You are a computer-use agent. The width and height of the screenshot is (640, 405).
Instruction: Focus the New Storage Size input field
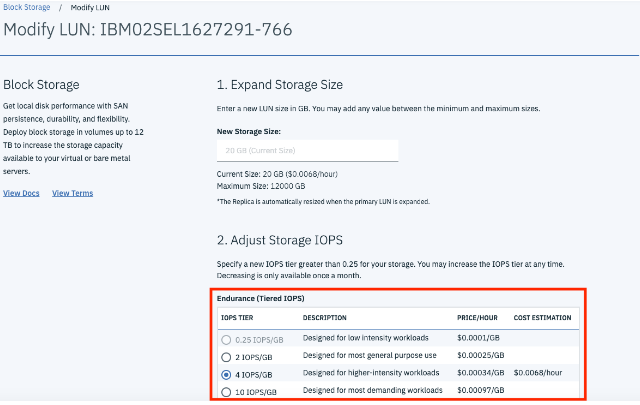point(307,151)
